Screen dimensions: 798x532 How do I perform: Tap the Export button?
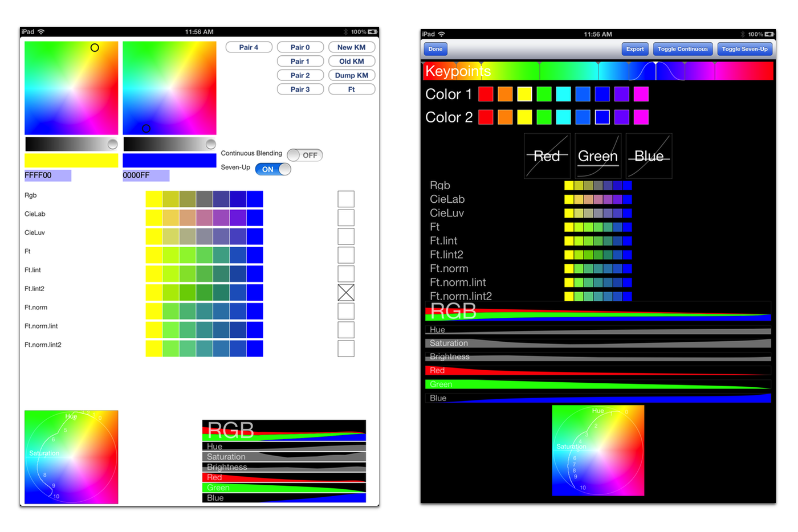634,49
